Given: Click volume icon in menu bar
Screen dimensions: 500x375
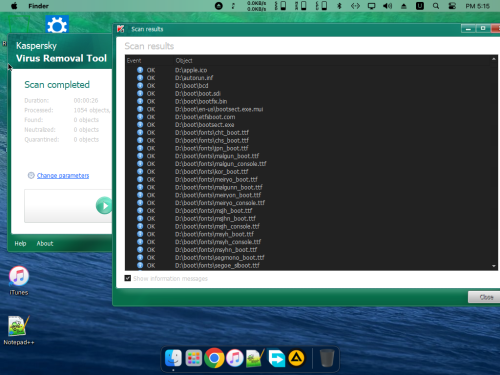Looking at the screenshot, I should coord(387,6).
